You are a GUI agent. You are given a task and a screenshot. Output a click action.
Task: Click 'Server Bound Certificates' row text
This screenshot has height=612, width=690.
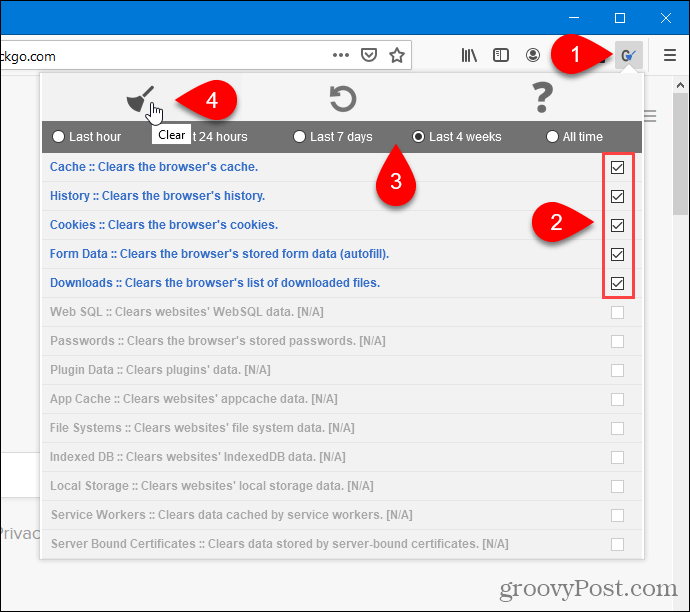[x=279, y=544]
